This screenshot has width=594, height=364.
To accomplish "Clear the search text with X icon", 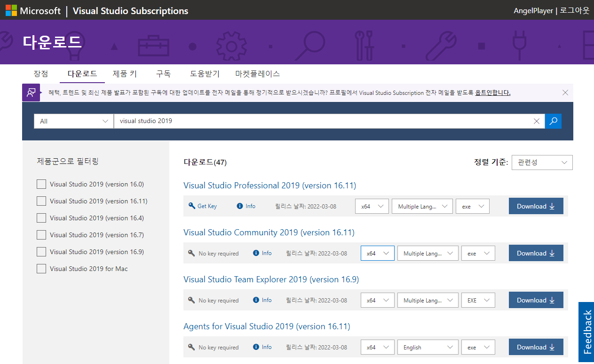I will [537, 121].
